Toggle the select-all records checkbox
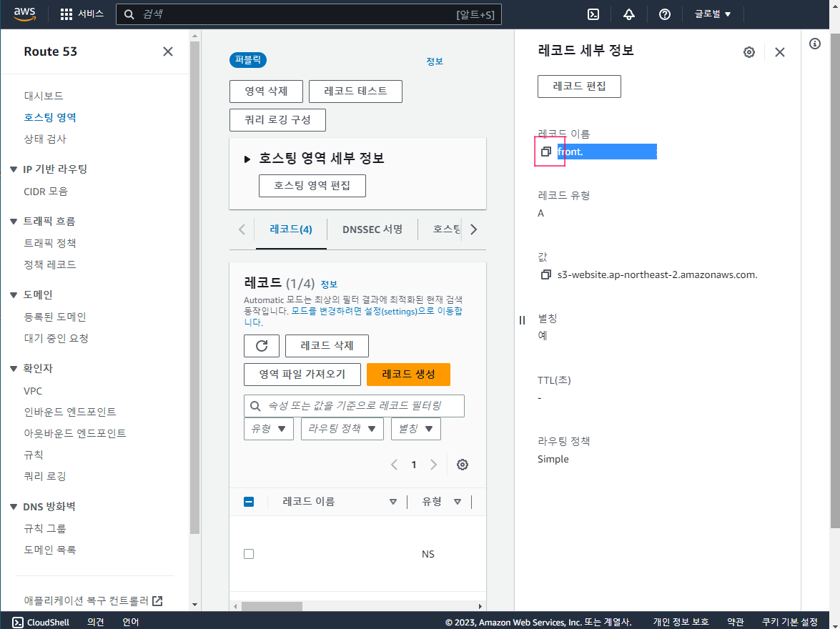 tap(249, 502)
